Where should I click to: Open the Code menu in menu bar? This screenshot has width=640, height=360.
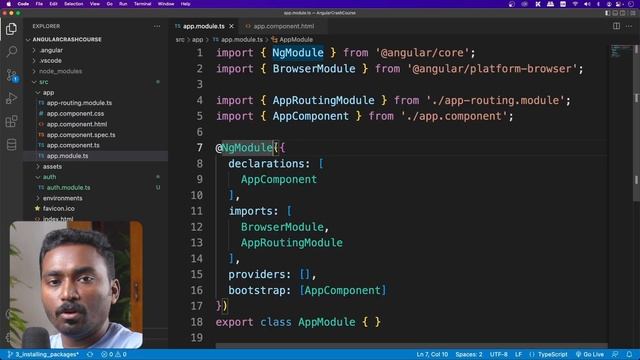click(x=23, y=4)
